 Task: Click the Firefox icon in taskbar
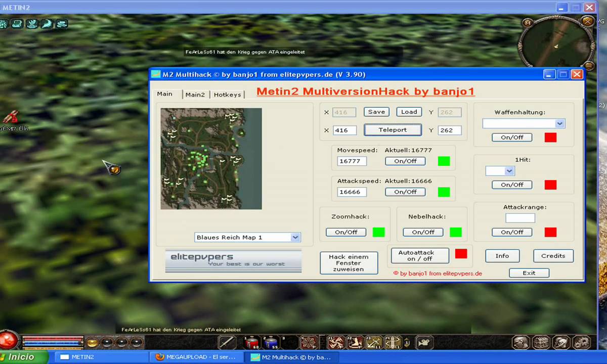tap(160, 356)
